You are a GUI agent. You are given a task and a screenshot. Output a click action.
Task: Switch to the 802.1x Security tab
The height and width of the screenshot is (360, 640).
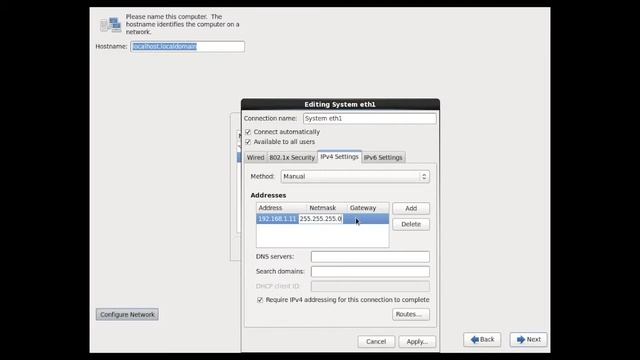coord(292,158)
